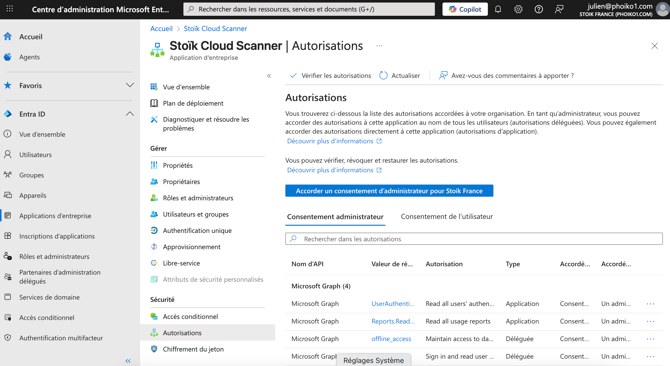This screenshot has width=670, height=366.
Task: Go to Accueil in the left sidebar
Action: click(31, 37)
